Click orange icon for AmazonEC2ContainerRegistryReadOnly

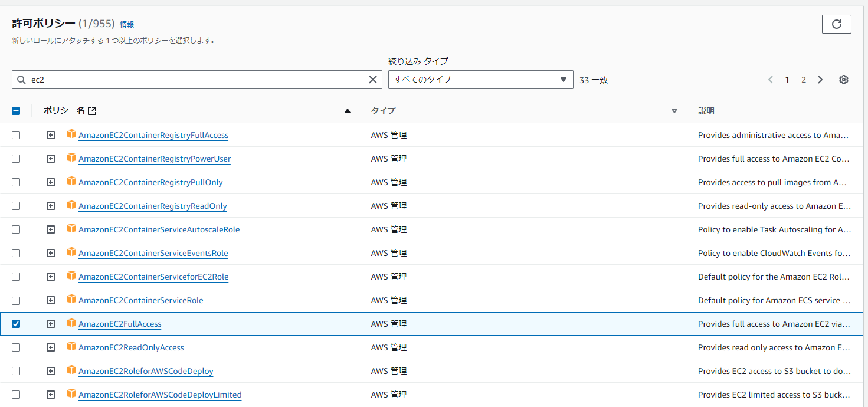click(x=72, y=205)
